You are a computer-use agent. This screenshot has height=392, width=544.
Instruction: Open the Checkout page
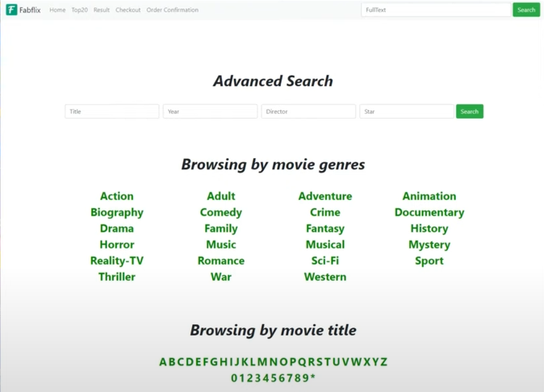pyautogui.click(x=128, y=10)
